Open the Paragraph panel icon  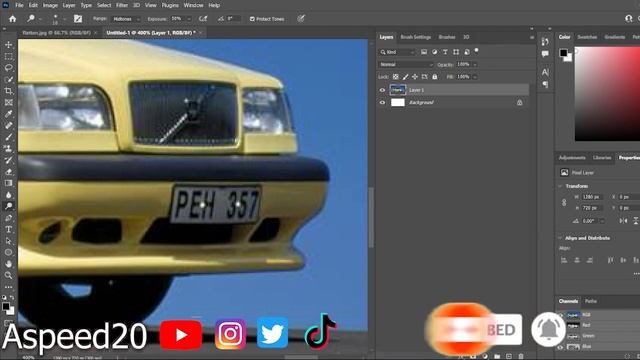545,84
